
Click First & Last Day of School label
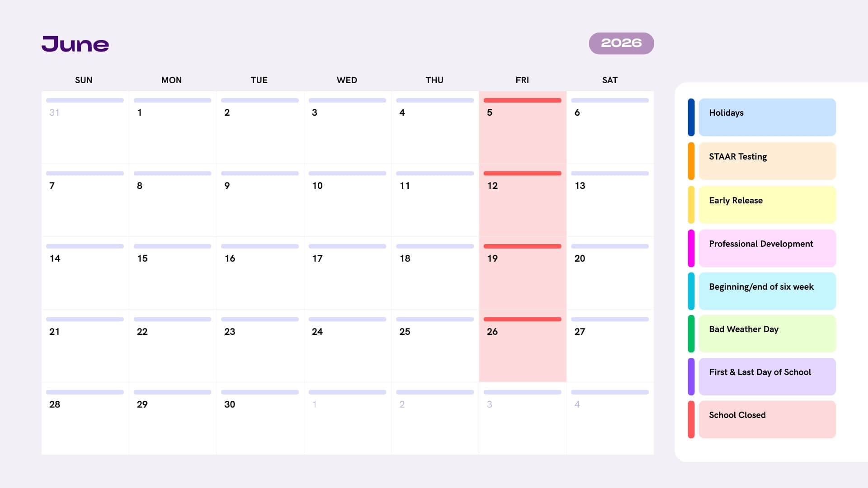tap(760, 372)
